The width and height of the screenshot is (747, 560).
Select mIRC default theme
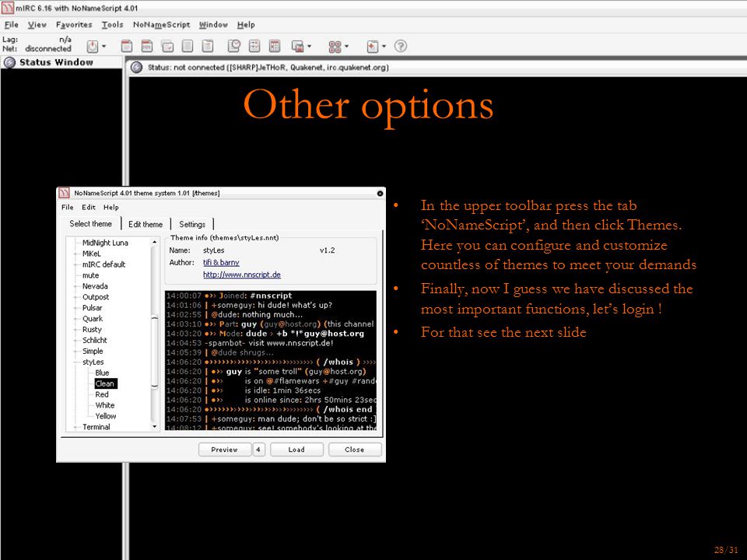tap(103, 264)
